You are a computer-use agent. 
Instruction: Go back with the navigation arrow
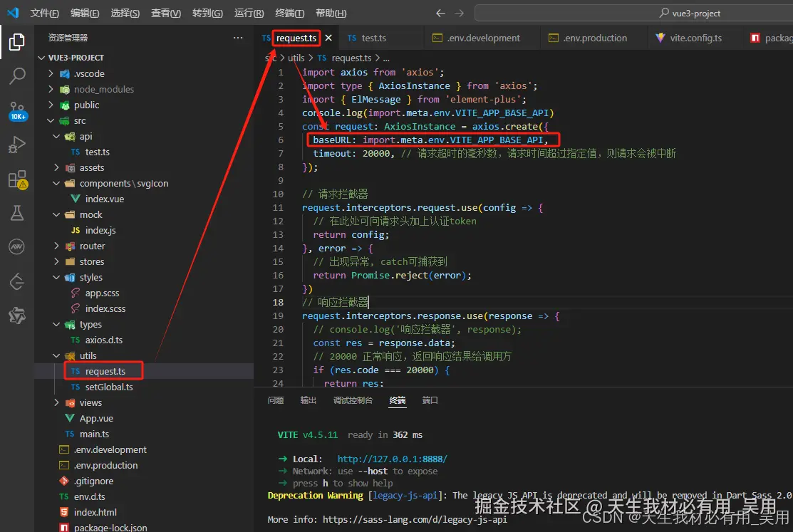[440, 14]
